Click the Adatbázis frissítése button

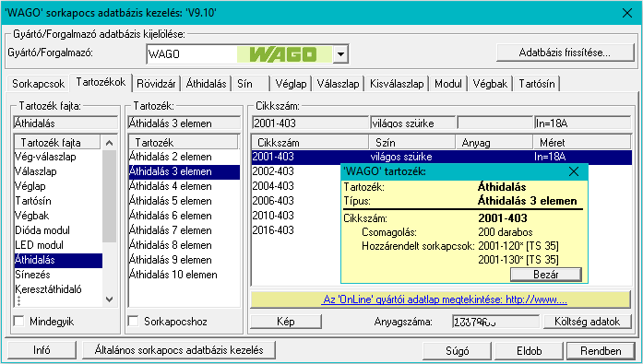pyautogui.click(x=566, y=53)
